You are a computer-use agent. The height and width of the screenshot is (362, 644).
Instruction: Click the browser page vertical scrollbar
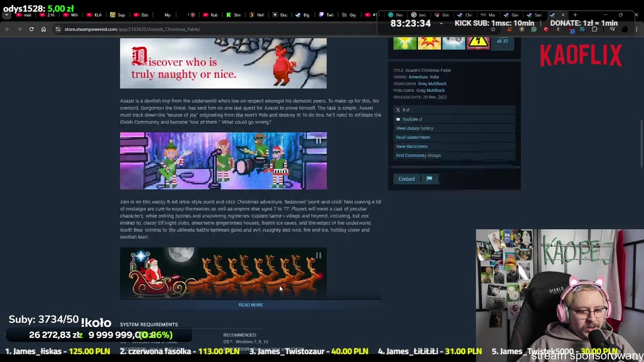(641, 143)
